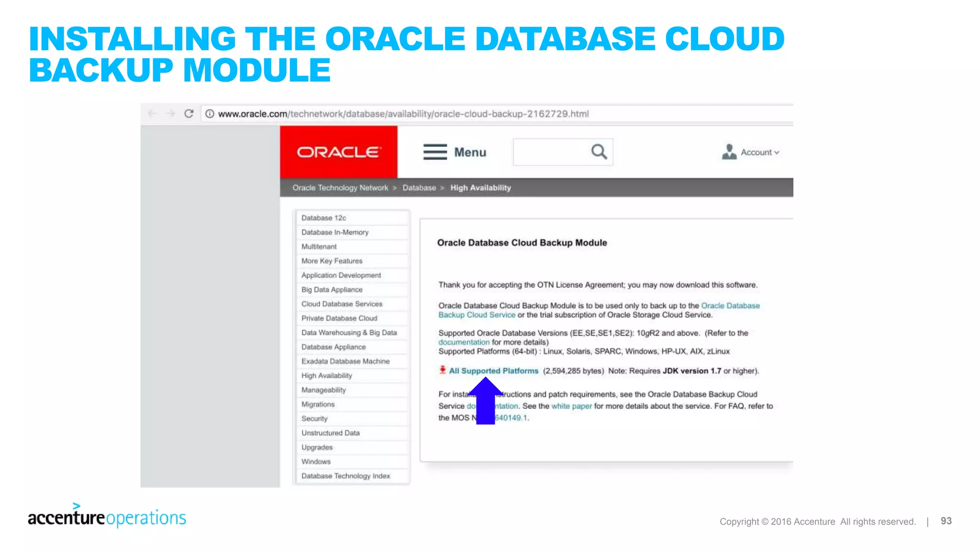Download All Supported Platforms link
Image resolution: width=980 pixels, height=551 pixels.
(493, 371)
